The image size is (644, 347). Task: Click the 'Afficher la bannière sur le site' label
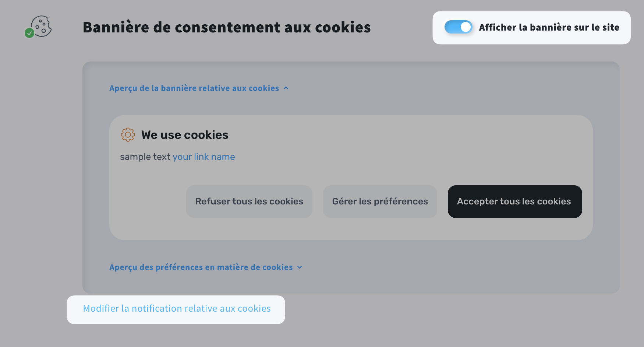click(x=549, y=28)
